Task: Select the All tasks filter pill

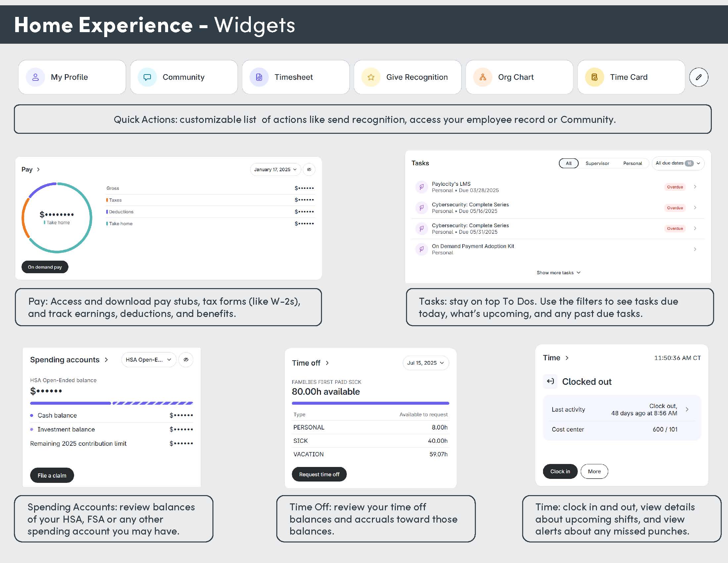Action: click(568, 163)
